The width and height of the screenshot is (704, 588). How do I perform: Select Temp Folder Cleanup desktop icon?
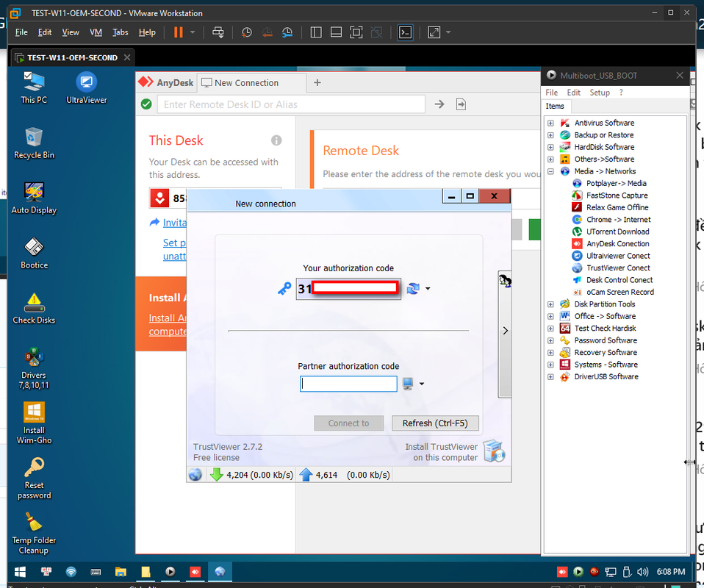tap(34, 534)
